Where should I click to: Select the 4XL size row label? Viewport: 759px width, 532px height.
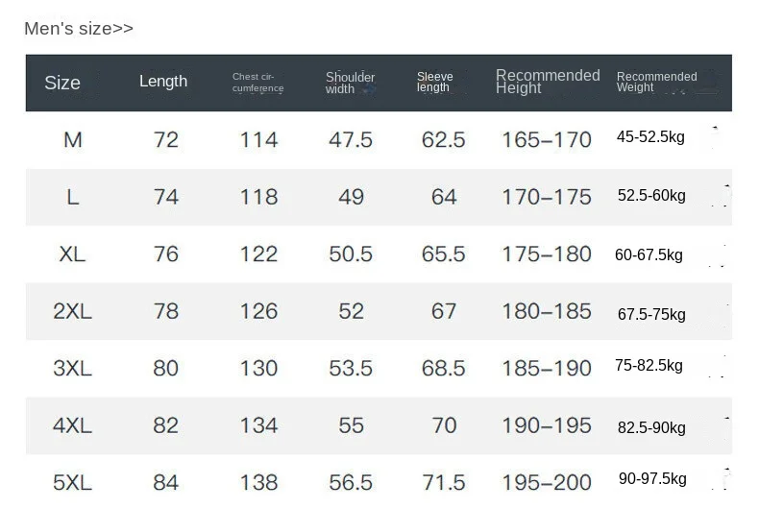tap(72, 425)
